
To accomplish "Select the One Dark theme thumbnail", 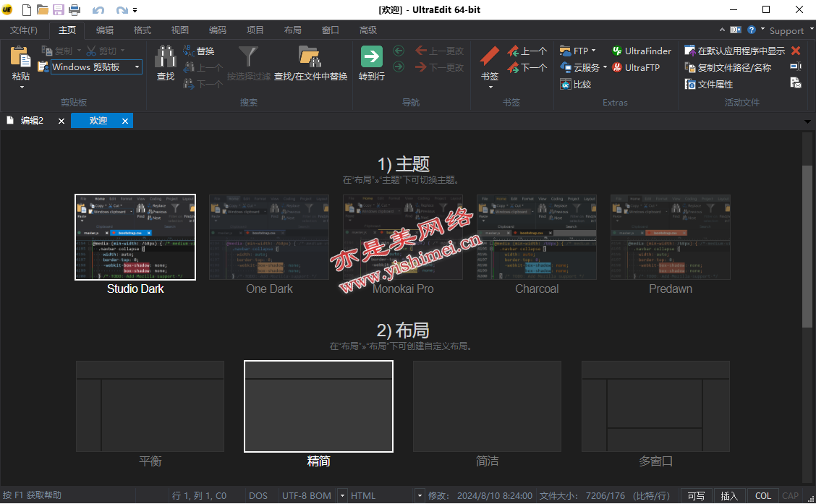I will (269, 237).
